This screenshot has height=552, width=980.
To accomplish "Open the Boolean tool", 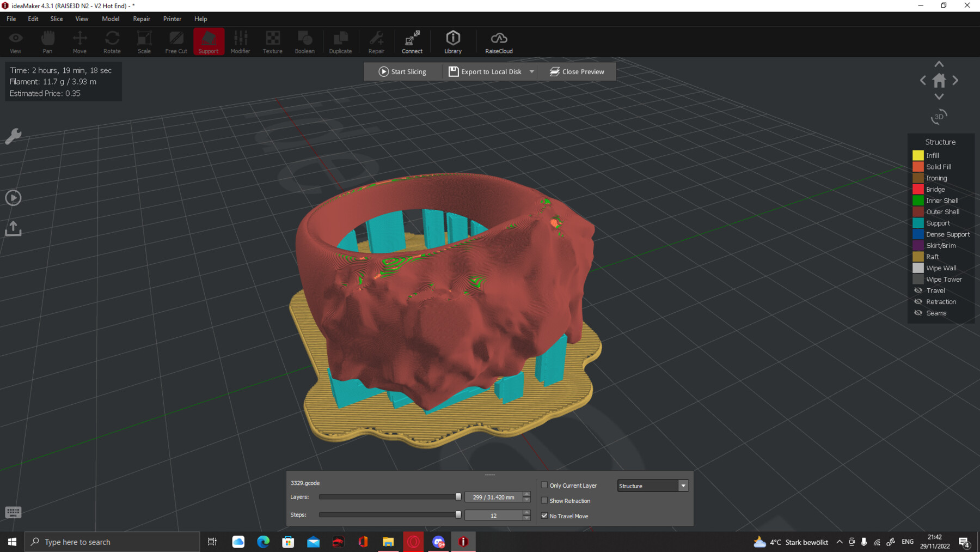I will coord(304,41).
